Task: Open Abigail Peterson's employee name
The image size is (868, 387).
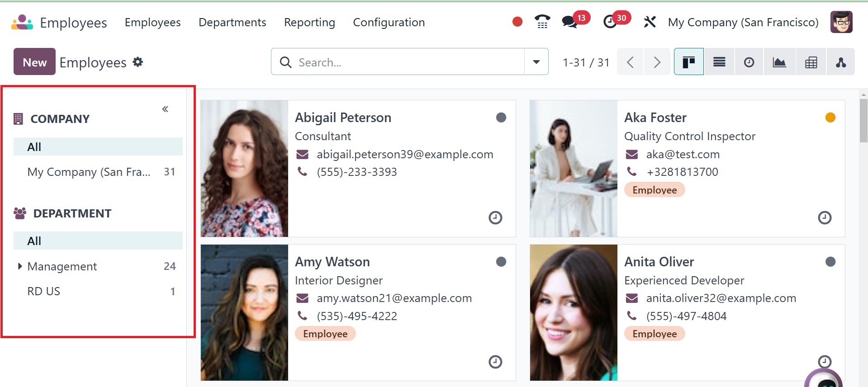Action: (x=343, y=118)
